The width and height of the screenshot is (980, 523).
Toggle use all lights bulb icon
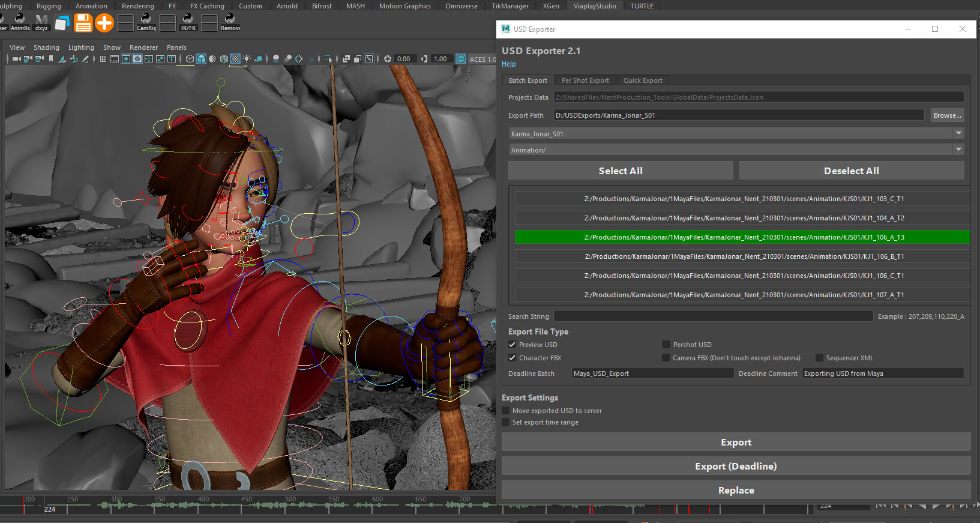click(247, 59)
